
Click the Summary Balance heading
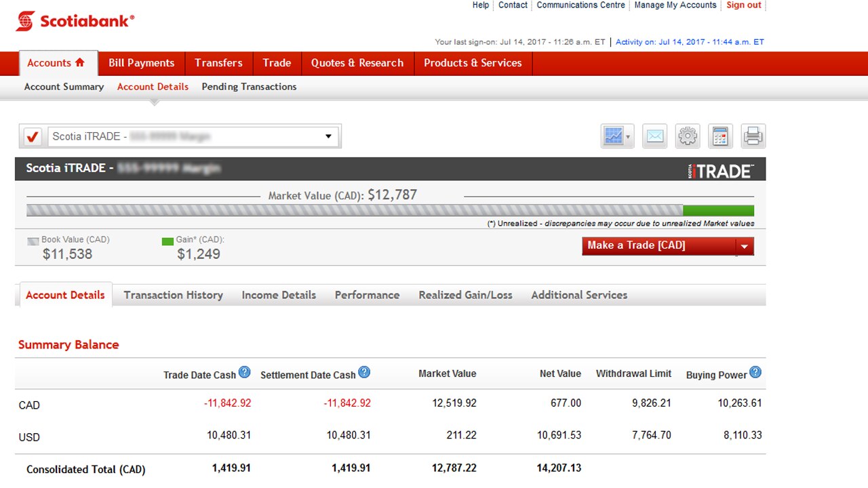pos(68,344)
